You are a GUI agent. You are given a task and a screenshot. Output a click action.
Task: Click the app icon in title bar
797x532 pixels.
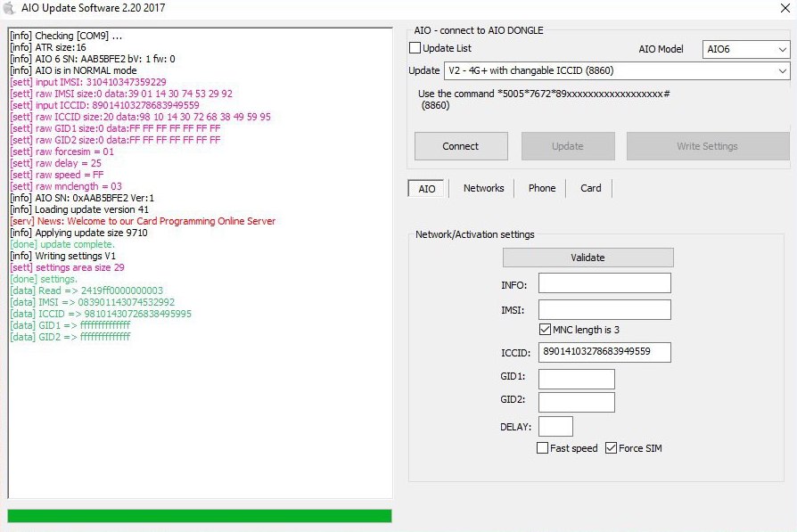pyautogui.click(x=9, y=8)
